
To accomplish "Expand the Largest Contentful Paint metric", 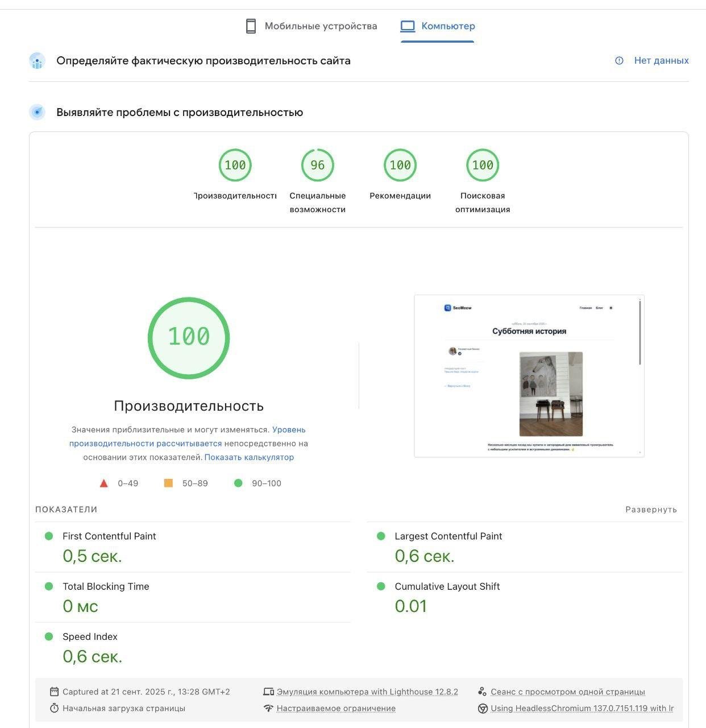I will pos(448,536).
